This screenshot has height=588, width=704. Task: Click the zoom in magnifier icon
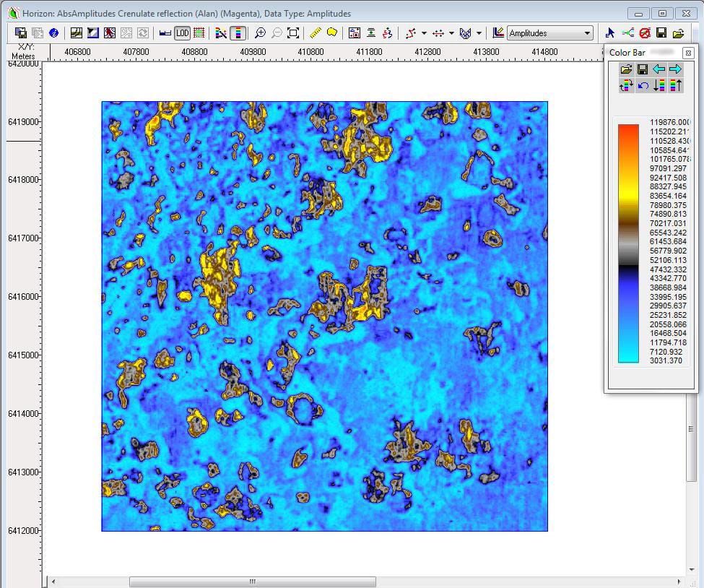pos(260,33)
